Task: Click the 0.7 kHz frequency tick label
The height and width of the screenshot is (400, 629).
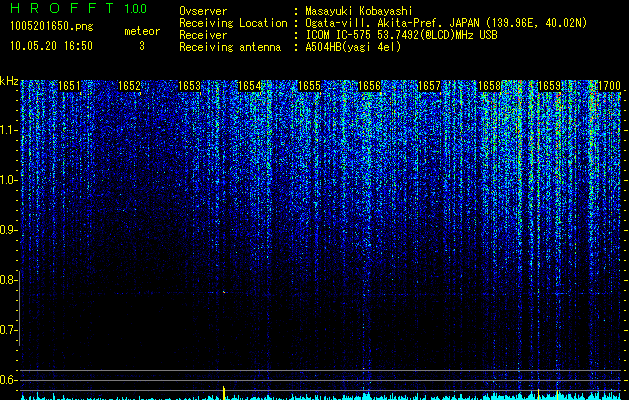Action: [7, 330]
